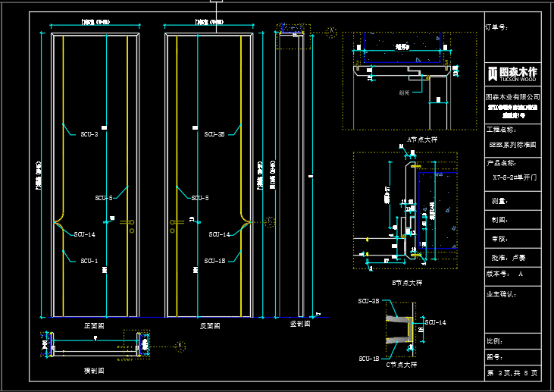
Task: Click the 反面图 view title
Action: [x=210, y=325]
